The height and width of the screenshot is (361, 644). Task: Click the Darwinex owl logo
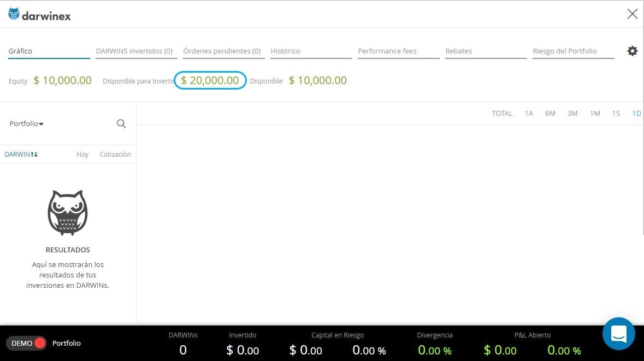(x=14, y=14)
